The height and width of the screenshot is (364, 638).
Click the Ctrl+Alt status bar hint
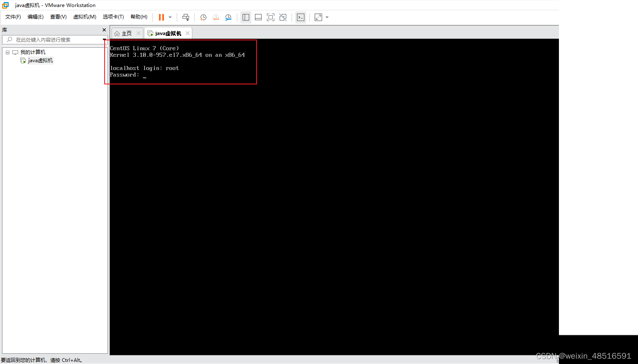(42, 360)
